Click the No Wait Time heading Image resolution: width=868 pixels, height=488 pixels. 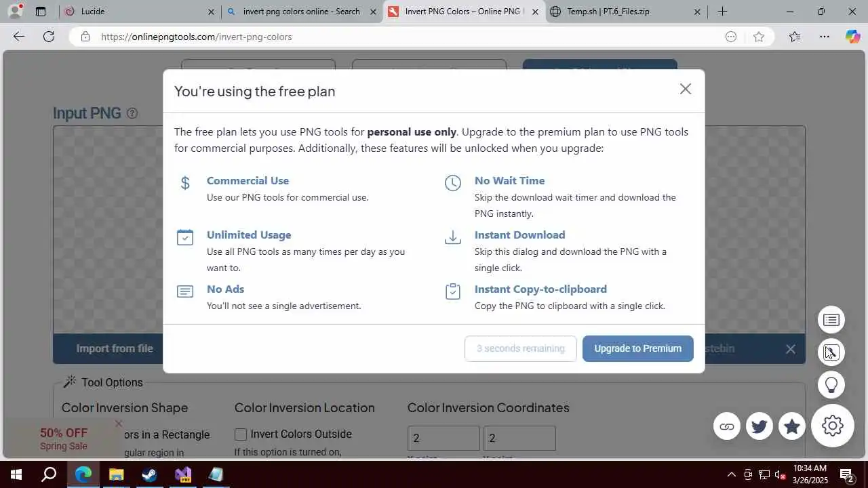click(x=509, y=180)
